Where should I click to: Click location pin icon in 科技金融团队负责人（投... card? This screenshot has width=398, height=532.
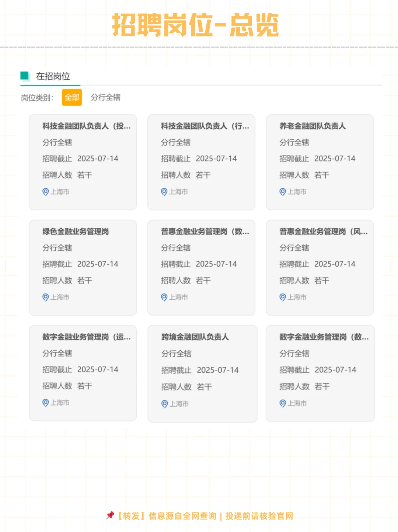(46, 192)
